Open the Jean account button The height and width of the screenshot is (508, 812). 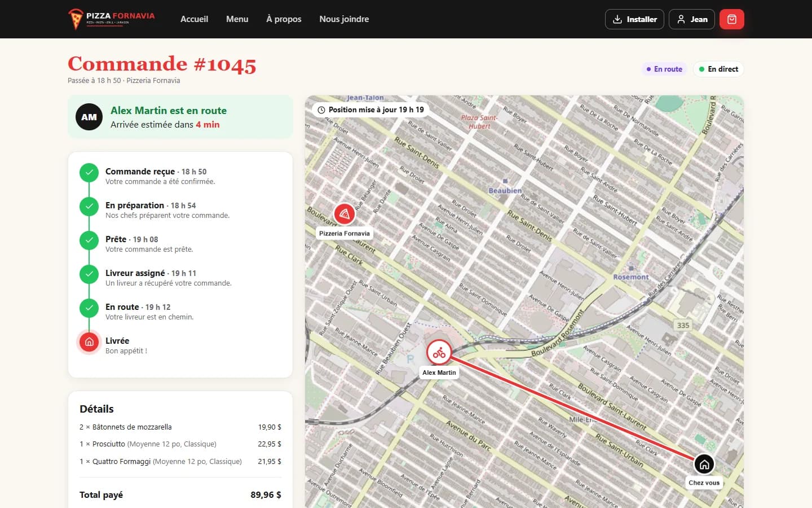(x=692, y=19)
